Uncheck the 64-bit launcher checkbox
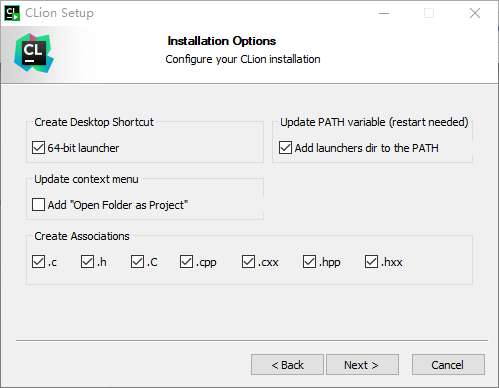This screenshot has height=388, width=499. [39, 148]
